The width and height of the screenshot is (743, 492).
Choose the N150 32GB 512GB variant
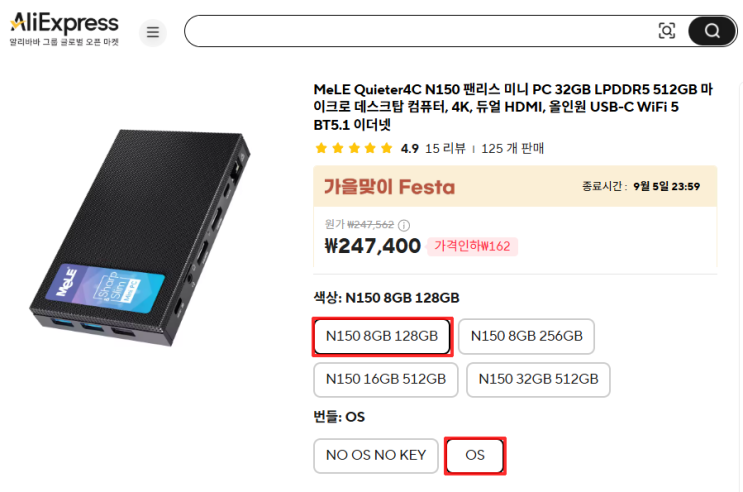(538, 379)
